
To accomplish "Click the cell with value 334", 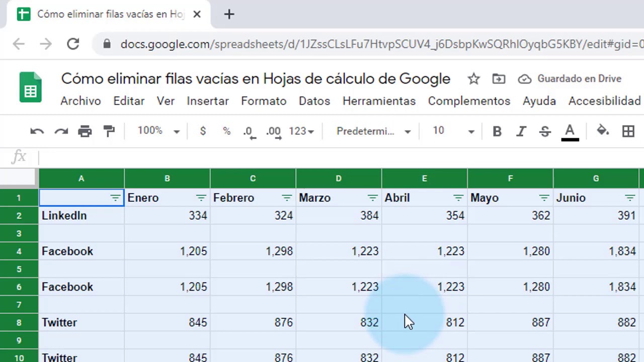I will click(x=167, y=216).
